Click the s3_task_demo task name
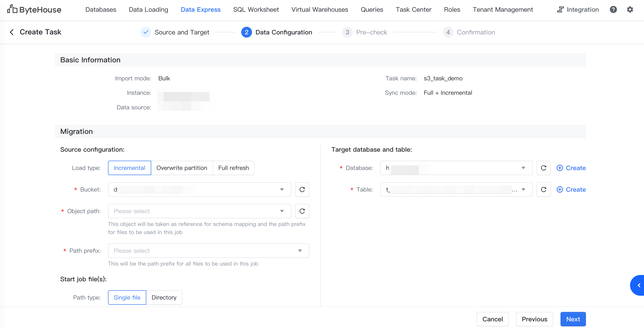Screen dimensions: 644x329 tap(443, 78)
